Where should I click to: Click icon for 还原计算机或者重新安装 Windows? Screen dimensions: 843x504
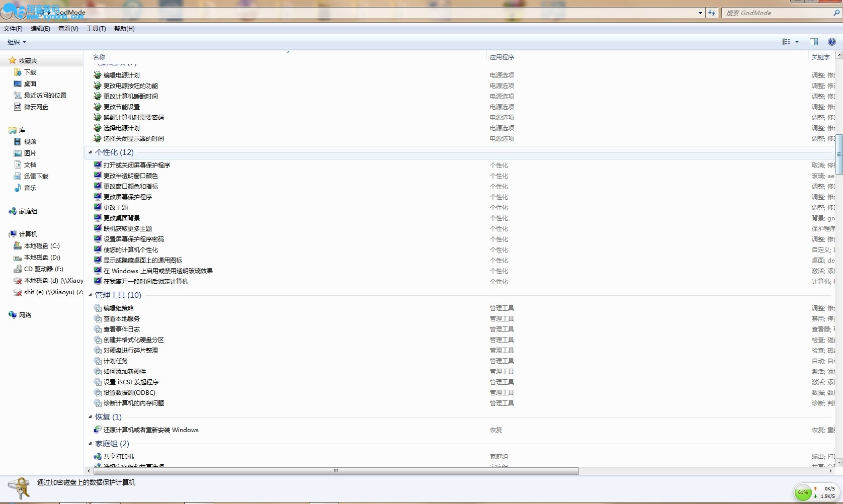pyautogui.click(x=98, y=430)
